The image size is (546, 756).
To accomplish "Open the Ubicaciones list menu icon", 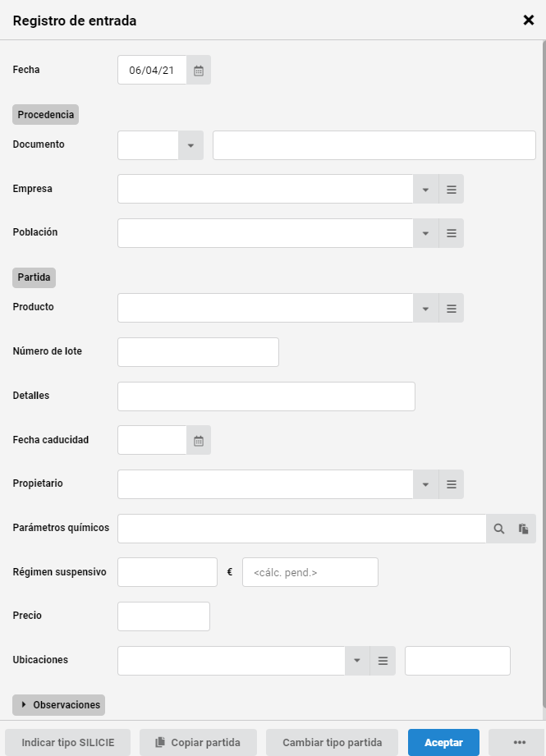I will 383,661.
